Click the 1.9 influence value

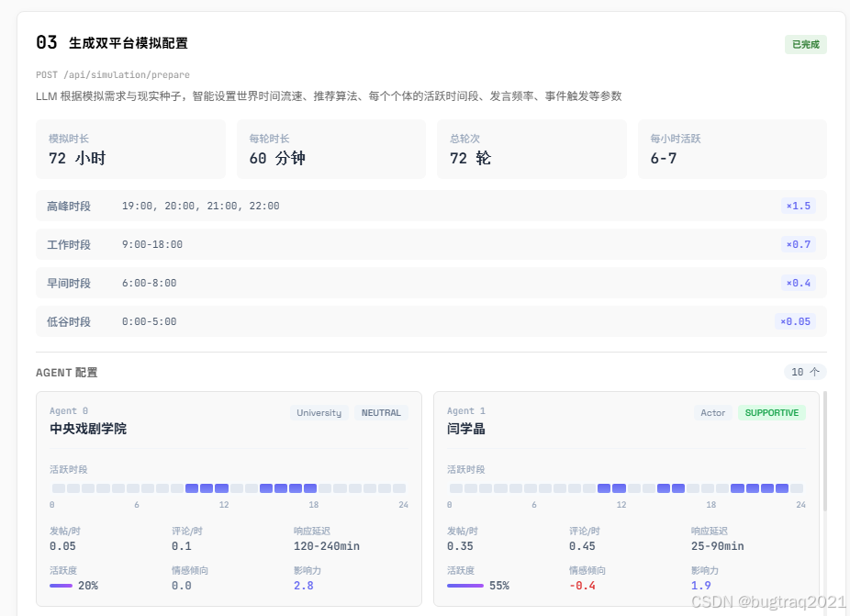pos(701,586)
